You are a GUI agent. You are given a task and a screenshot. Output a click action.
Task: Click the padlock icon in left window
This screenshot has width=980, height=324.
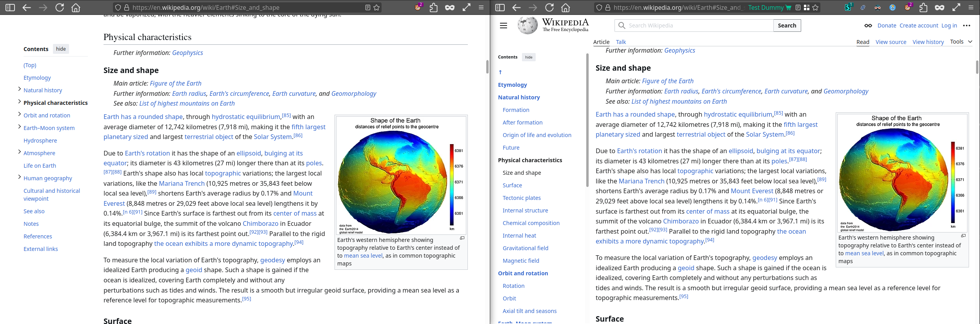tap(127, 7)
